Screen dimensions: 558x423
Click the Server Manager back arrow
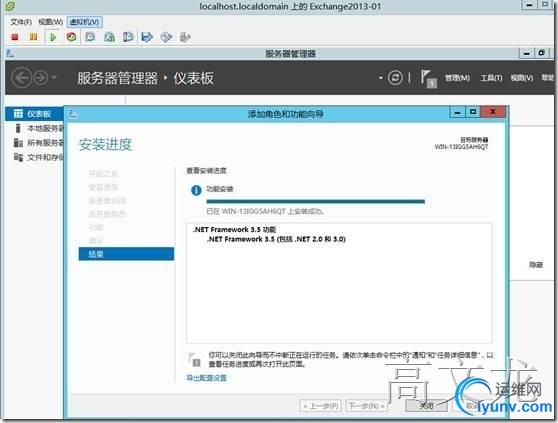click(21, 78)
